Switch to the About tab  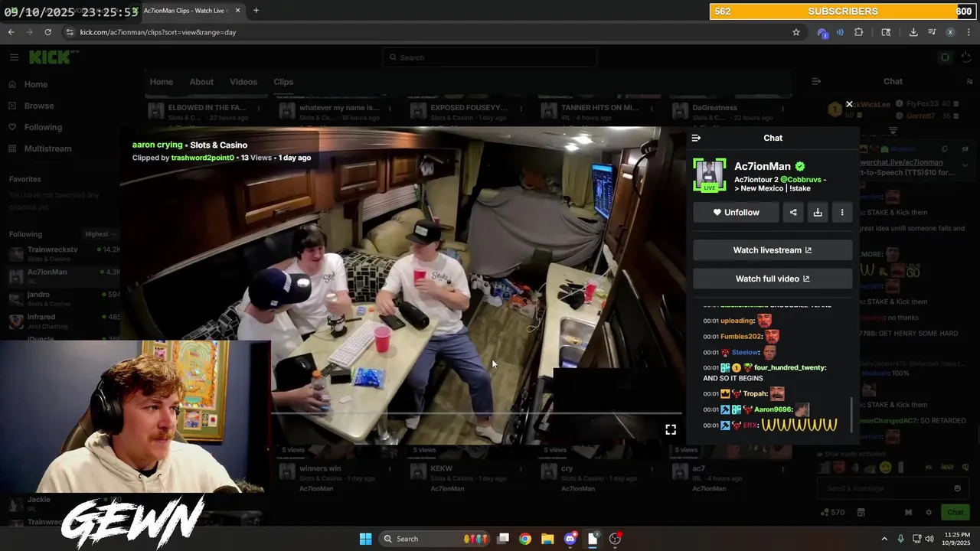coord(201,82)
